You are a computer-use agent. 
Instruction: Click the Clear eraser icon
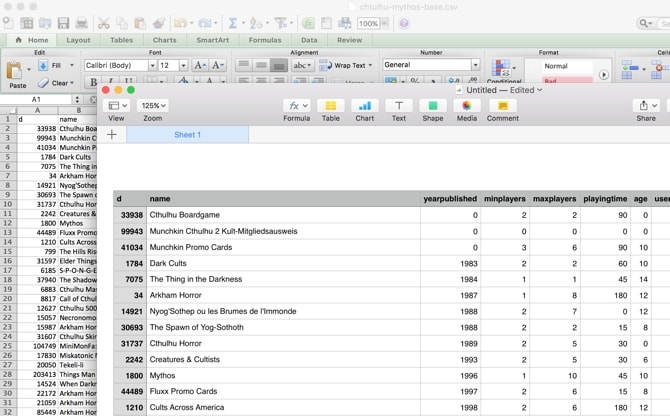click(43, 82)
